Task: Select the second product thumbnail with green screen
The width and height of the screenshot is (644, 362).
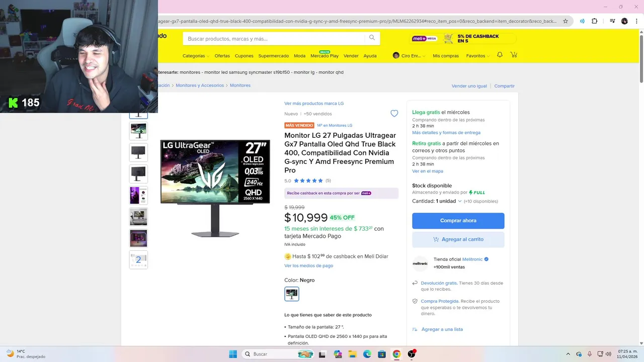Action: (x=138, y=131)
